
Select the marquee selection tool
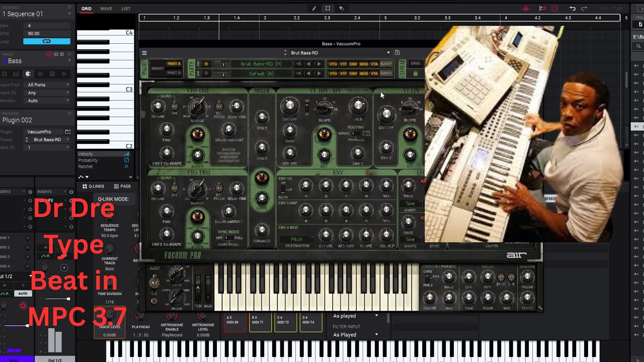coord(328,8)
